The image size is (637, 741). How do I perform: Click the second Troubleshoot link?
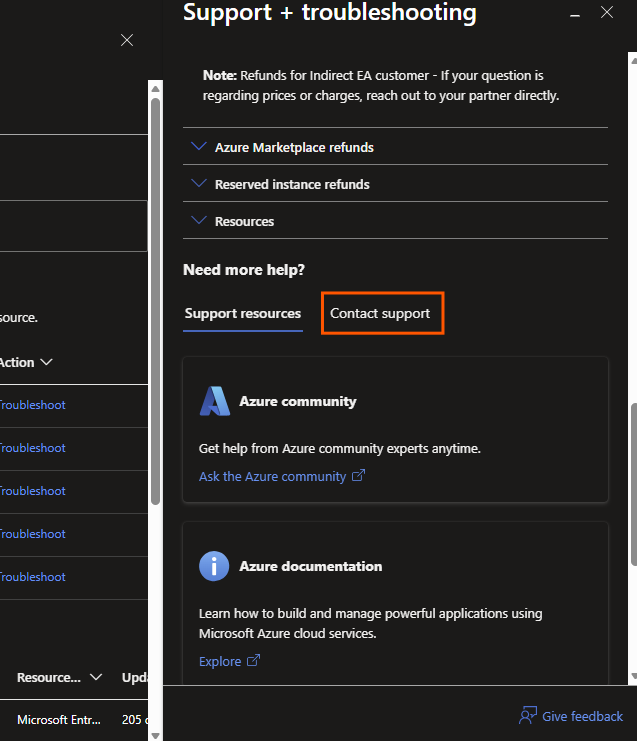click(x=32, y=448)
